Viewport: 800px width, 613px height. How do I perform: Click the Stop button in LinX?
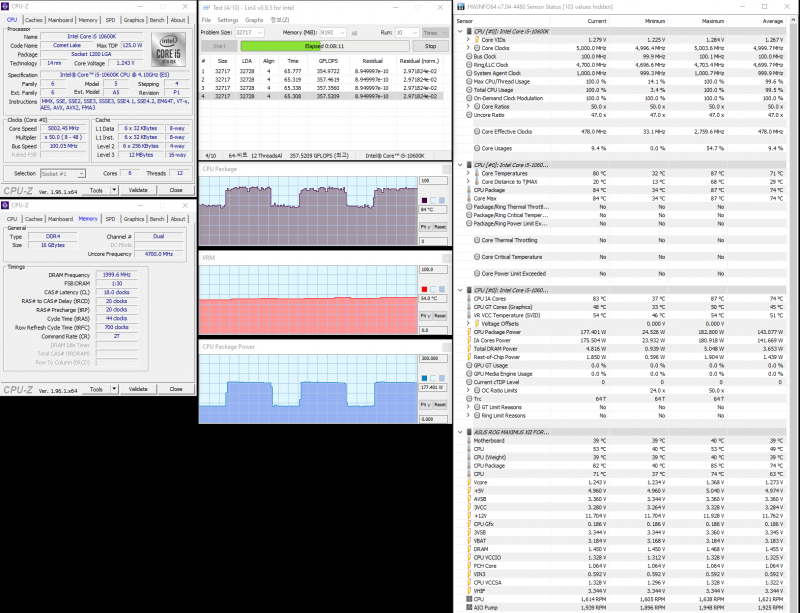click(431, 46)
